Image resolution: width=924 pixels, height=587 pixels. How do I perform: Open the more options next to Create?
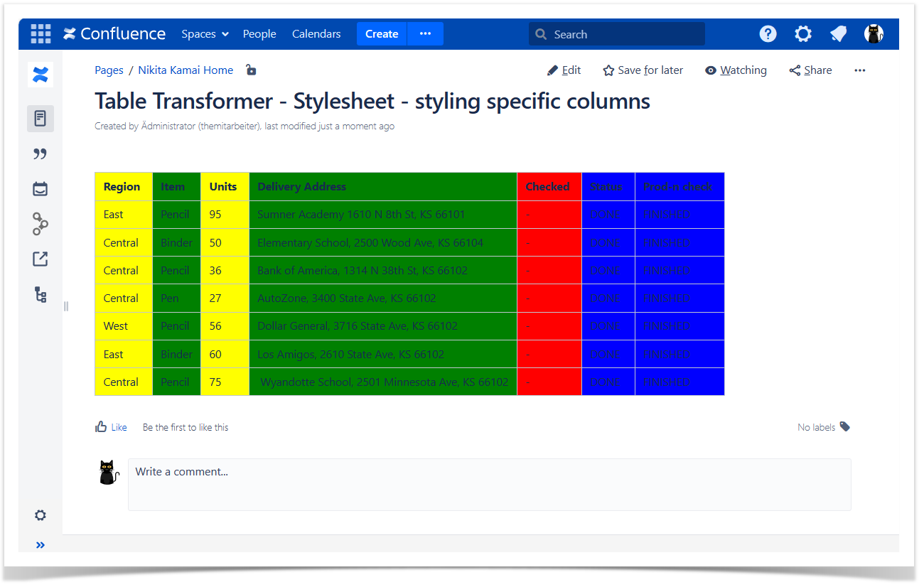[x=425, y=34]
